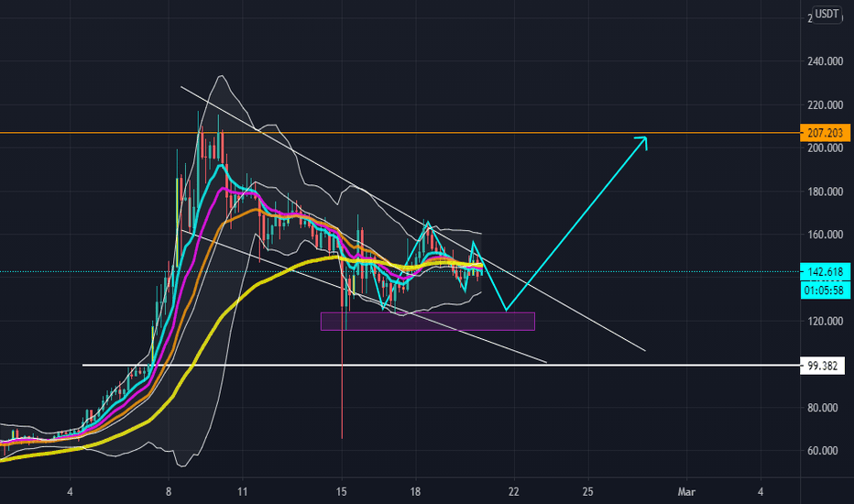
Task: Click the Mar label on time axis
Action: pyautogui.click(x=686, y=492)
